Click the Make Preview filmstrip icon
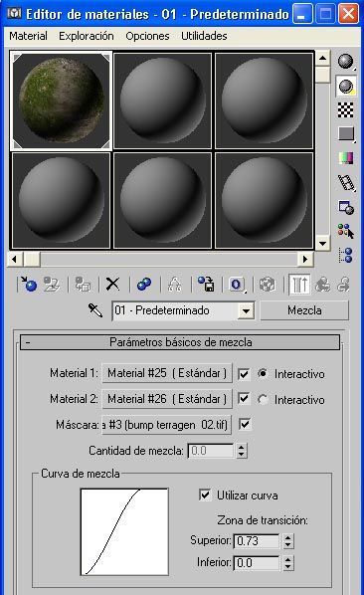This screenshot has height=595, width=364. coord(346,183)
